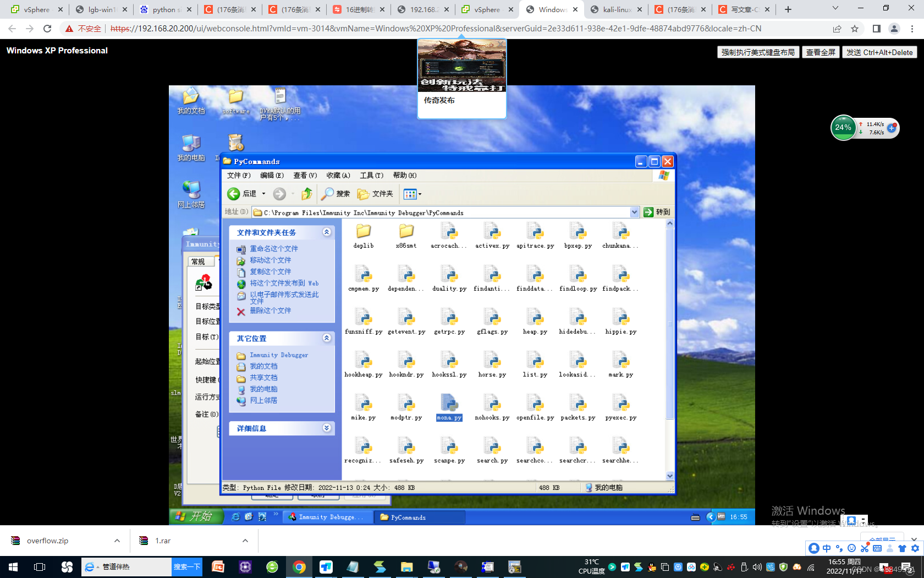Select the list.py file
Image resolution: width=924 pixels, height=578 pixels.
535,365
